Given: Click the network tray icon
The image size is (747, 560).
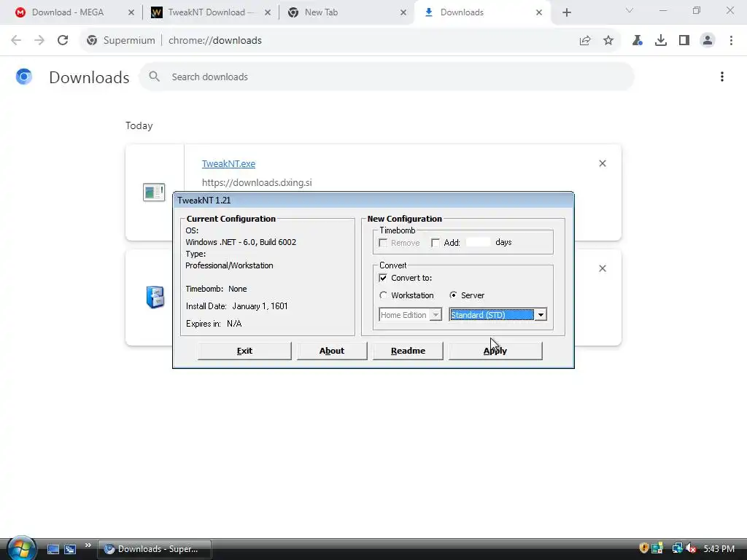Looking at the screenshot, I should coord(677,548).
